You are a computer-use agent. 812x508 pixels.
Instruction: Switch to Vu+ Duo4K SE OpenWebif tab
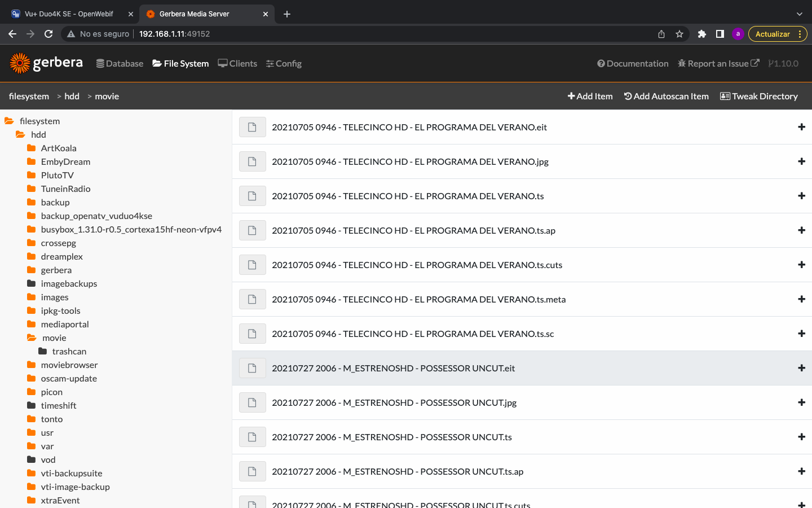[x=69, y=14]
